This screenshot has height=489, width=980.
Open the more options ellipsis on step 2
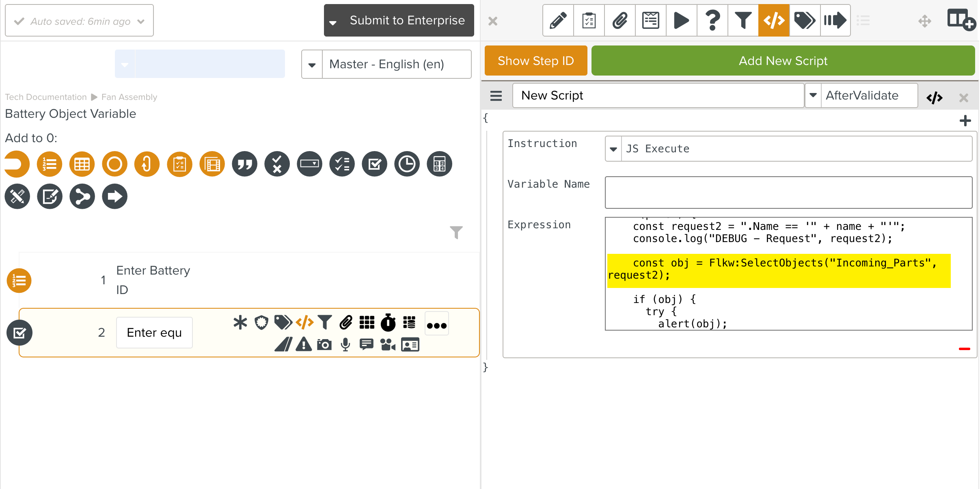pos(436,325)
